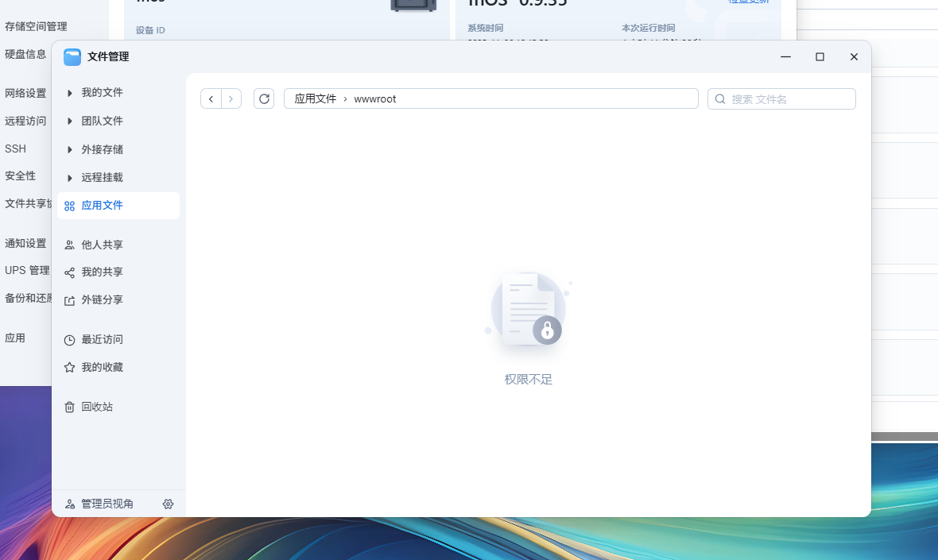Open 远程访问 in background settings
The height and width of the screenshot is (560, 938).
tap(25, 121)
